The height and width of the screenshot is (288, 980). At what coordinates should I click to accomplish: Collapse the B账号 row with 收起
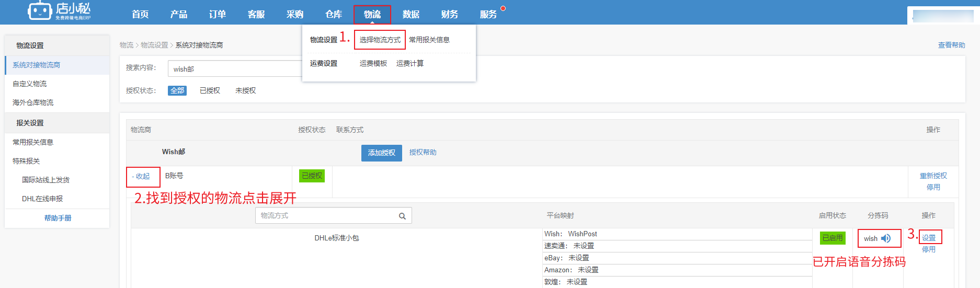coord(141,177)
